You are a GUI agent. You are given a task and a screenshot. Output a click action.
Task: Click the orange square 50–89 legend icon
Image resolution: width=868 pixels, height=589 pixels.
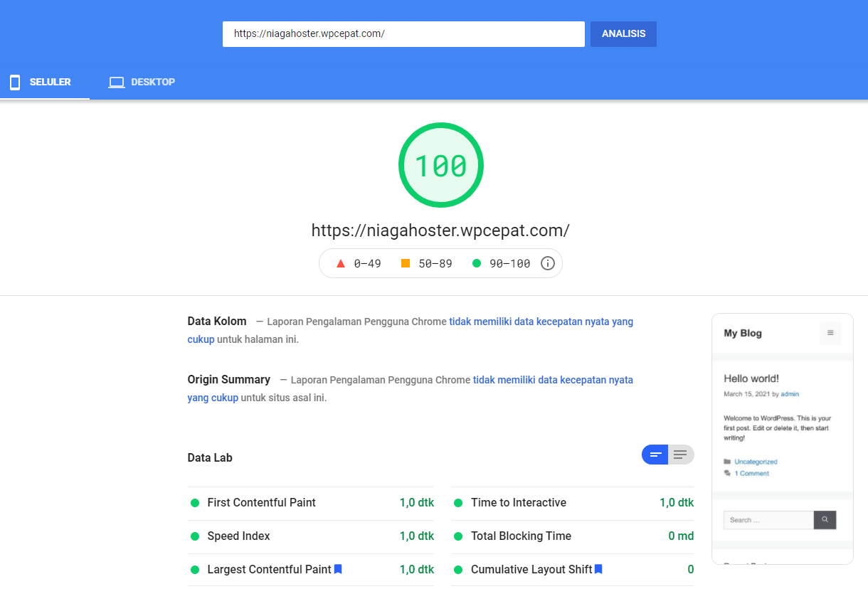coord(406,263)
